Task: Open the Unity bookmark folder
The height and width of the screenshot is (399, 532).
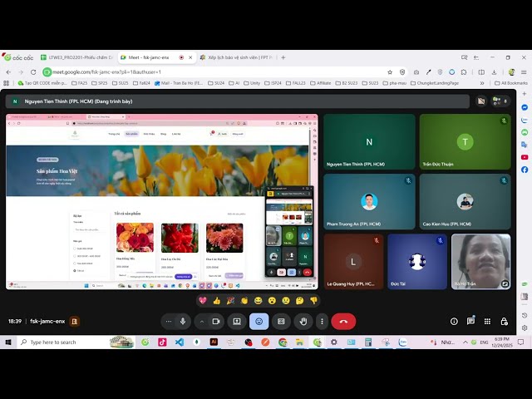Action: (252, 83)
